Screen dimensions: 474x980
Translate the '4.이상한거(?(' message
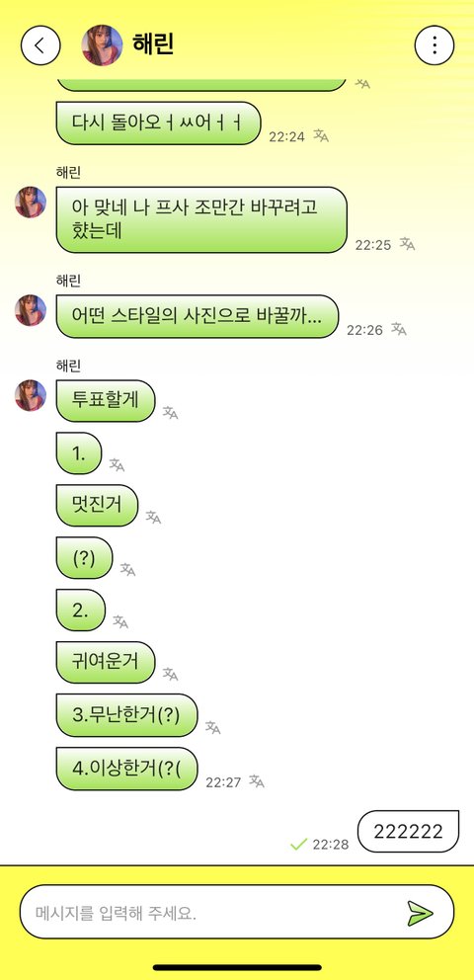[x=257, y=781]
